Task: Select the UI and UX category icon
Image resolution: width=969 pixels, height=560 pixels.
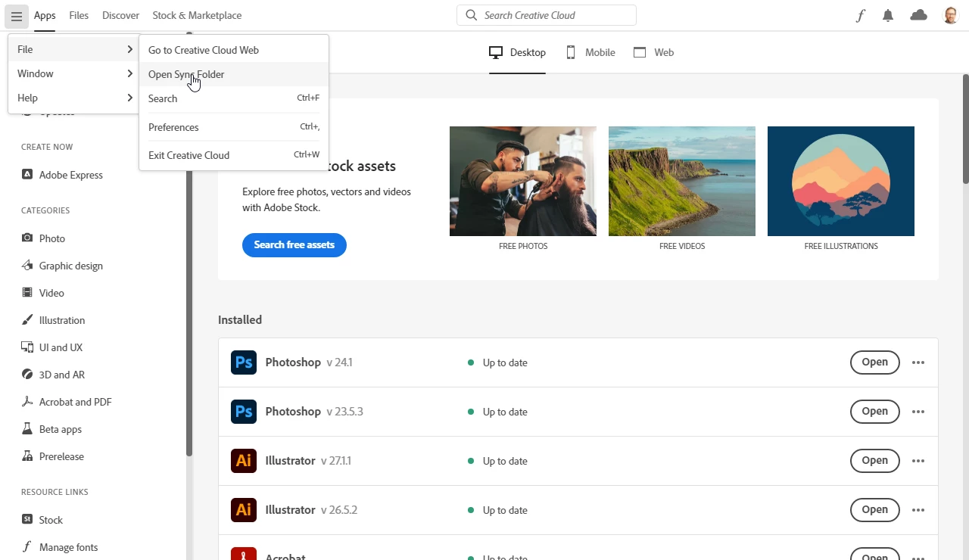Action: pos(27,347)
